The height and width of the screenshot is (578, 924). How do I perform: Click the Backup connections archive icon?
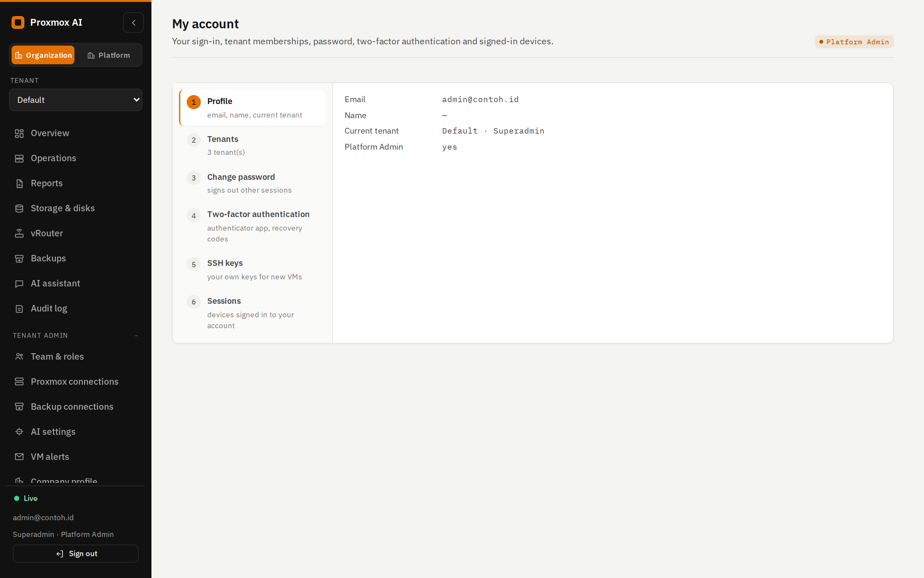[x=19, y=407]
